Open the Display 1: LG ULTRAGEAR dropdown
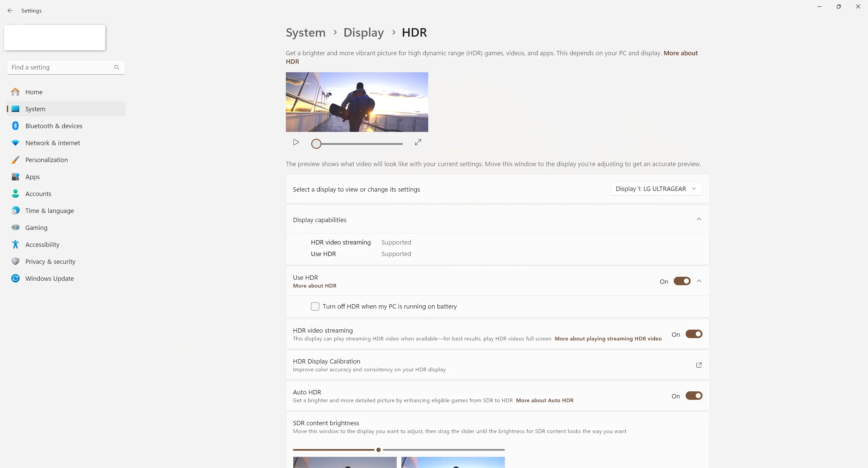This screenshot has height=468, width=868. pyautogui.click(x=656, y=189)
